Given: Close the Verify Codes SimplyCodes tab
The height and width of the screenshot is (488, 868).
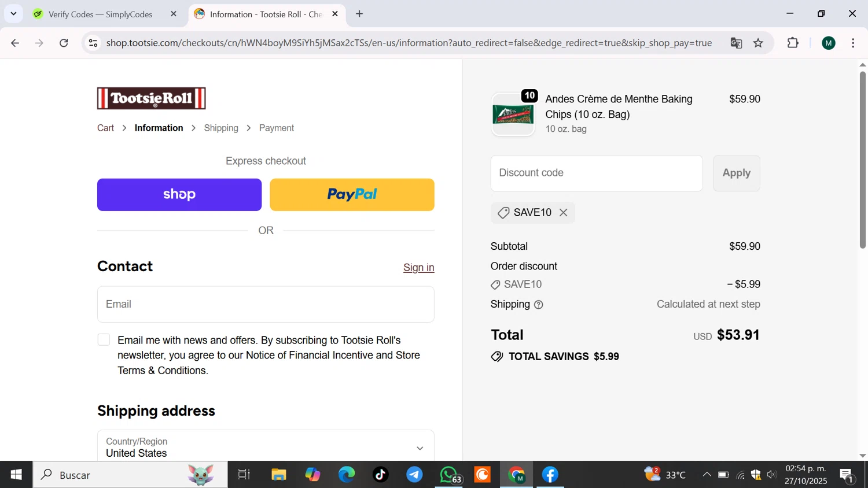Looking at the screenshot, I should click(x=174, y=14).
